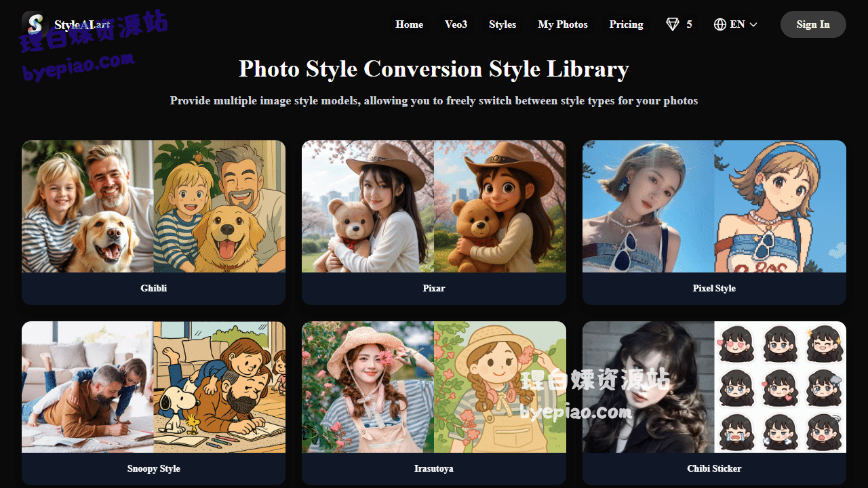
Task: Click the Chibi Sticker label
Action: pyautogui.click(x=714, y=468)
